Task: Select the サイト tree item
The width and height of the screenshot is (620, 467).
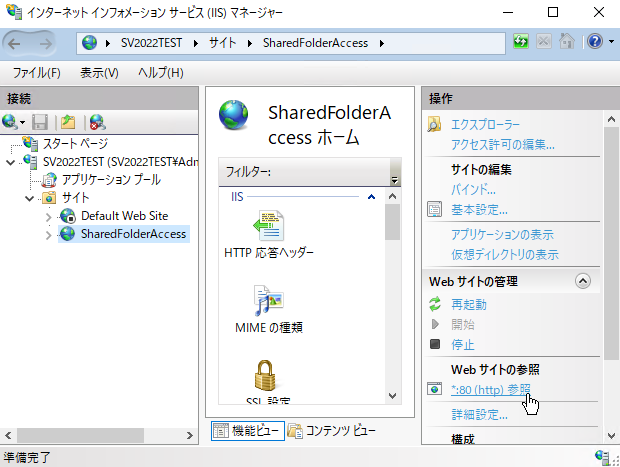Action: pyautogui.click(x=76, y=198)
